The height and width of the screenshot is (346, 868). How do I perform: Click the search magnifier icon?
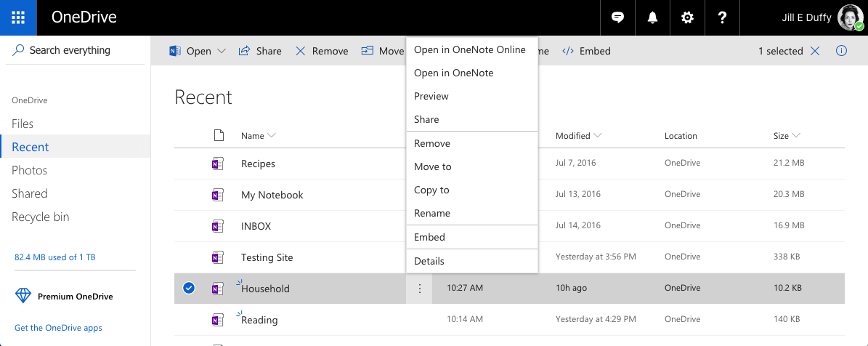point(19,50)
